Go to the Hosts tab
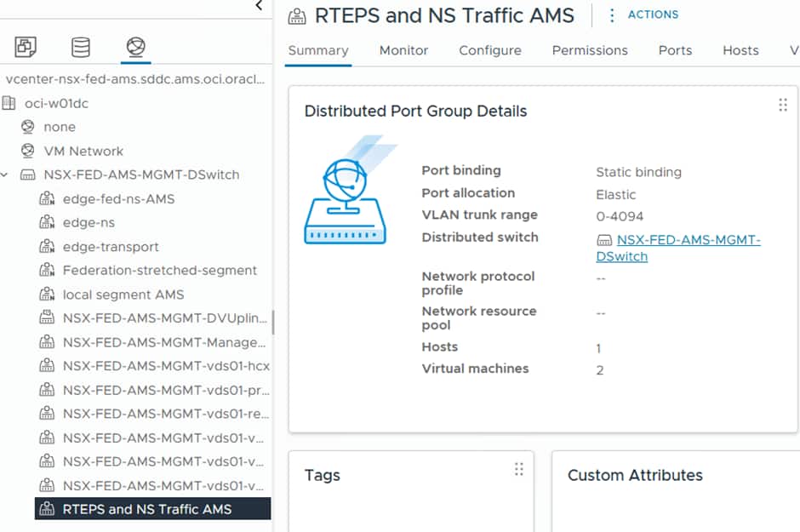The height and width of the screenshot is (532, 800). click(x=740, y=50)
